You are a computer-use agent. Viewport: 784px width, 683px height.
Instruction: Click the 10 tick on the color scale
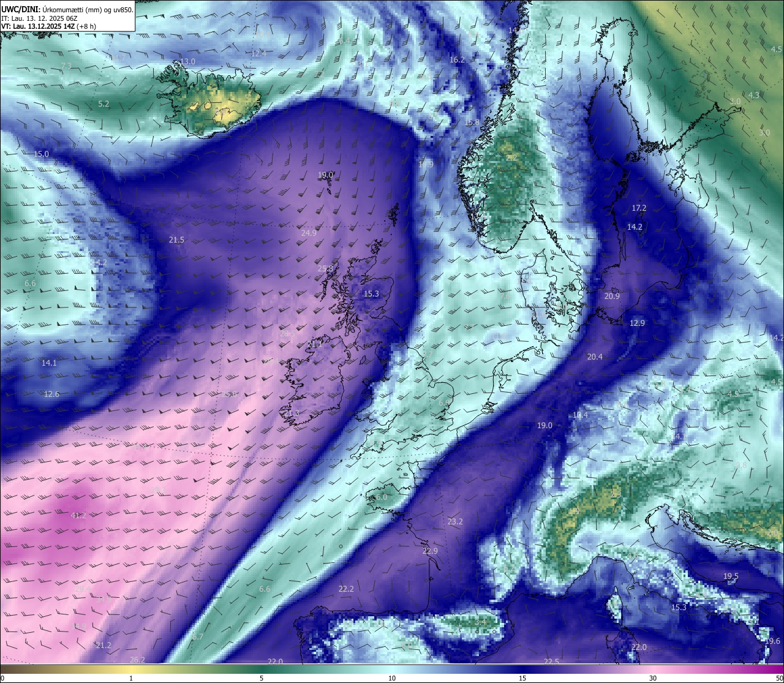[392, 678]
